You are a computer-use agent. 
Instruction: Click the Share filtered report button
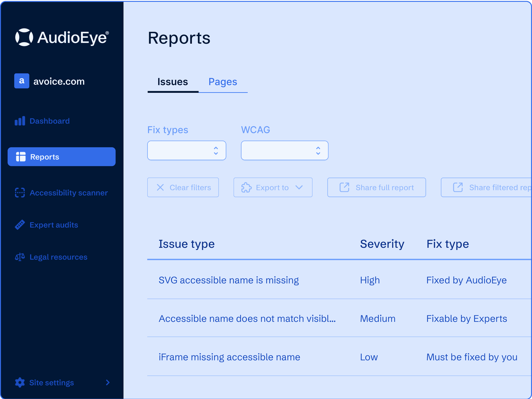coord(494,187)
